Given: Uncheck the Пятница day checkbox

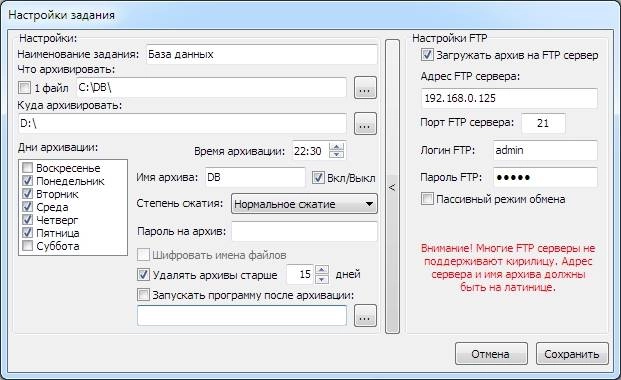Looking at the screenshot, I should 27,233.
